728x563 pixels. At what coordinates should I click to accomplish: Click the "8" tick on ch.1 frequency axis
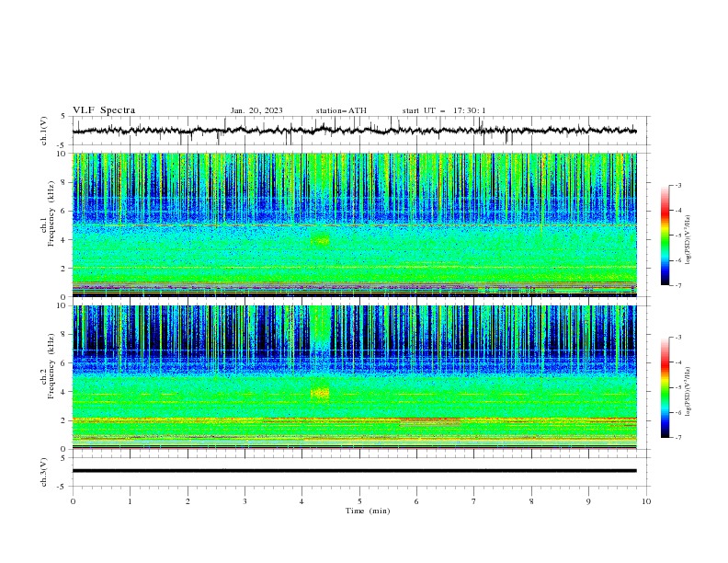pos(64,182)
